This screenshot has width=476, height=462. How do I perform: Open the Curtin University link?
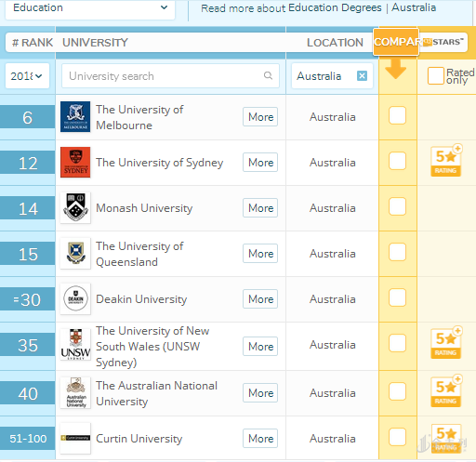click(139, 439)
